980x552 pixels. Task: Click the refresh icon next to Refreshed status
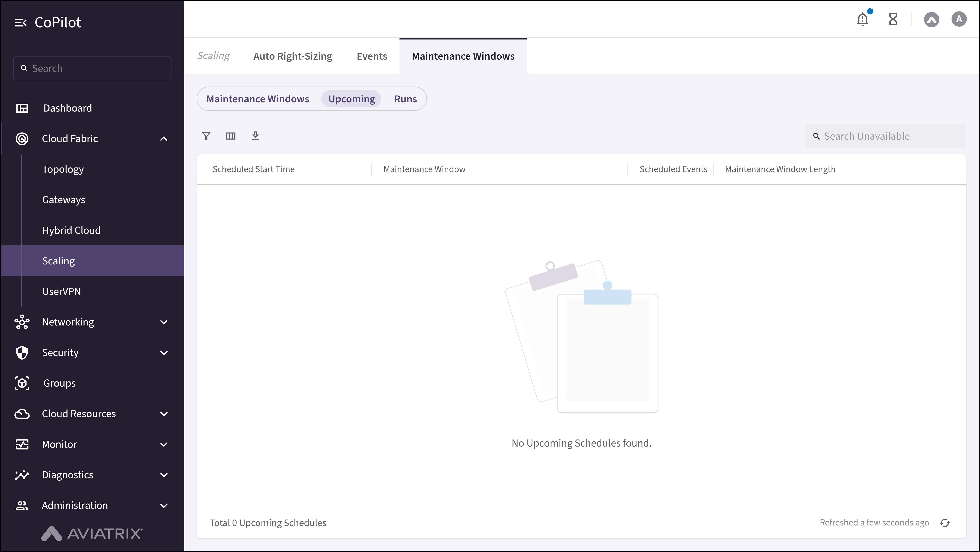pos(945,523)
